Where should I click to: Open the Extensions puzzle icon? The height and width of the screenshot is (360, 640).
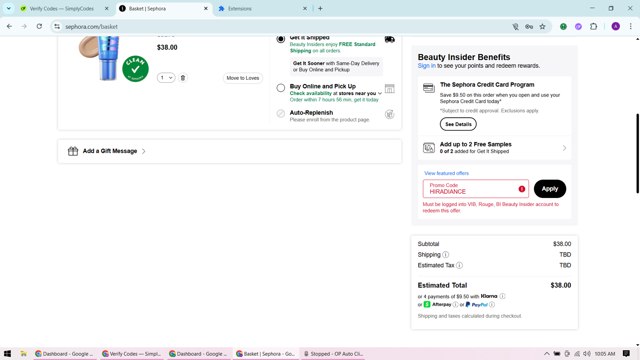tap(593, 27)
